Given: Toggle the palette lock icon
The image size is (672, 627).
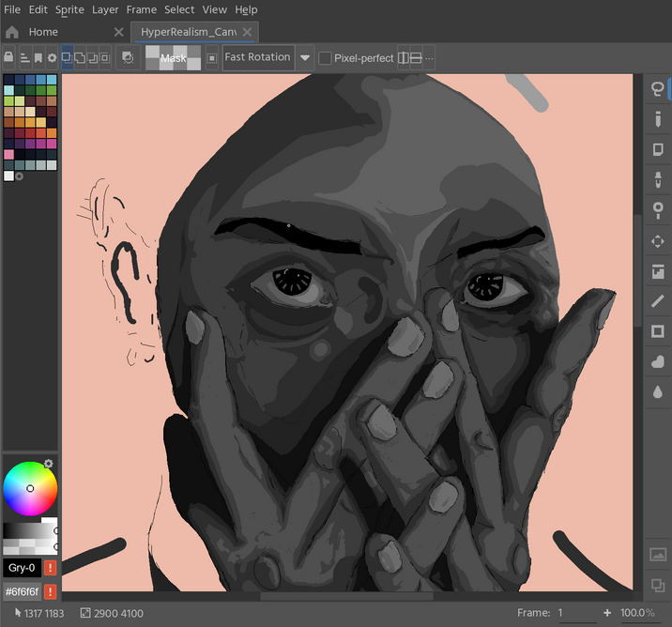Looking at the screenshot, I should 9,58.
